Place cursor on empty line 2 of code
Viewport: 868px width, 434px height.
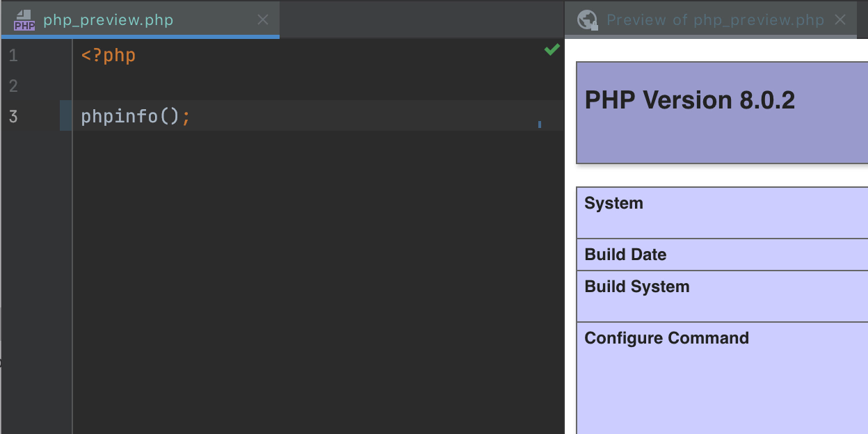coord(209,86)
